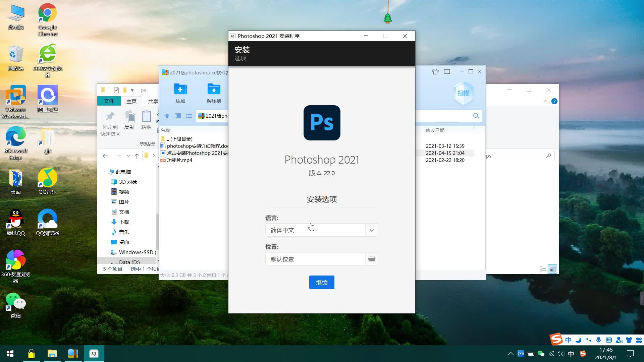Click 粘贴 in the Explorer ribbon
Screen dimensions: 644x362
(x=146, y=120)
